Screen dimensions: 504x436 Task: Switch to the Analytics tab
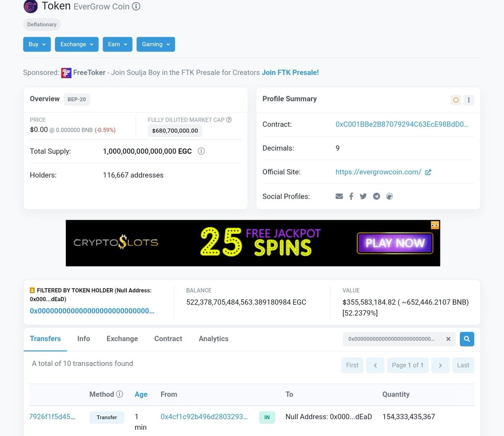pos(213,339)
